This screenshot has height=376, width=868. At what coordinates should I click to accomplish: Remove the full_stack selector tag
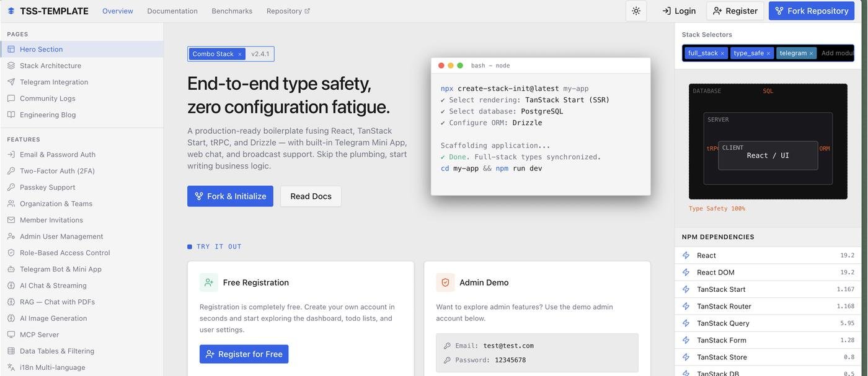(722, 53)
